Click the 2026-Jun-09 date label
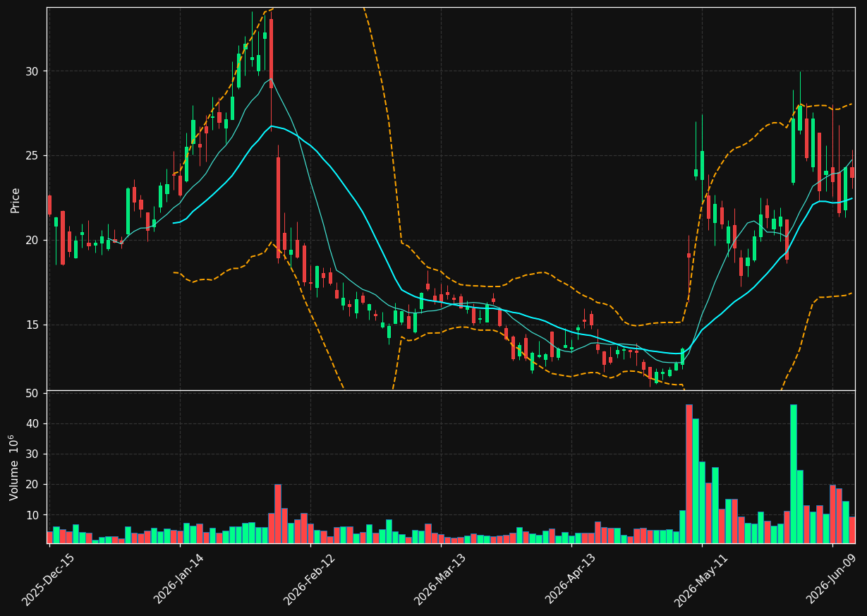Viewport: 867px width, 616px height. click(x=832, y=579)
